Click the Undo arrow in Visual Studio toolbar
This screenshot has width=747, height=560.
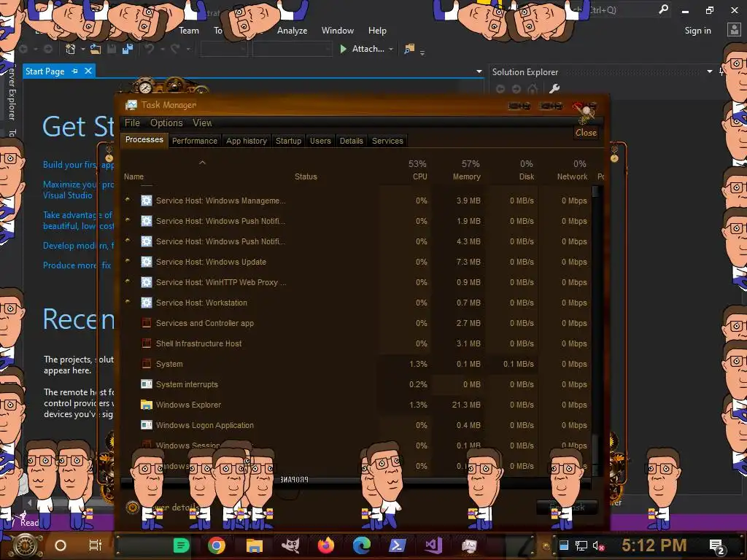pyautogui.click(x=149, y=49)
